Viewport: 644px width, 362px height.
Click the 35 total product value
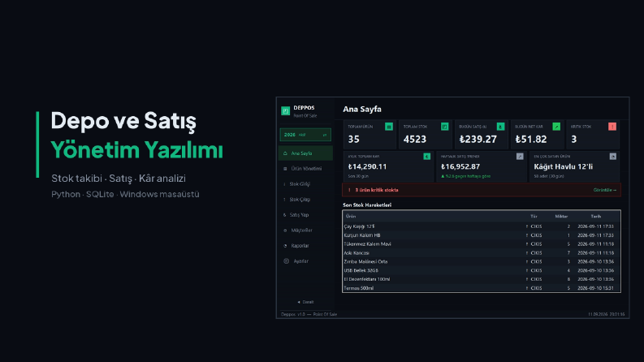tap(353, 139)
